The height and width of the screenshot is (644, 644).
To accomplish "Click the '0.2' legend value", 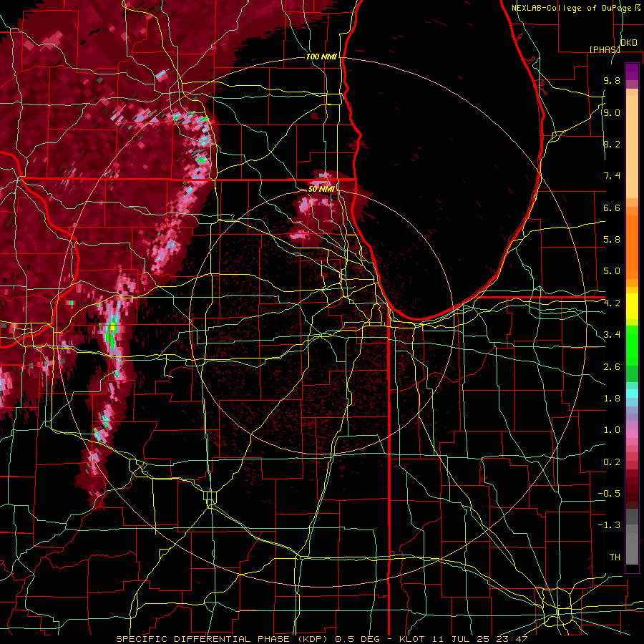I will click(x=612, y=462).
